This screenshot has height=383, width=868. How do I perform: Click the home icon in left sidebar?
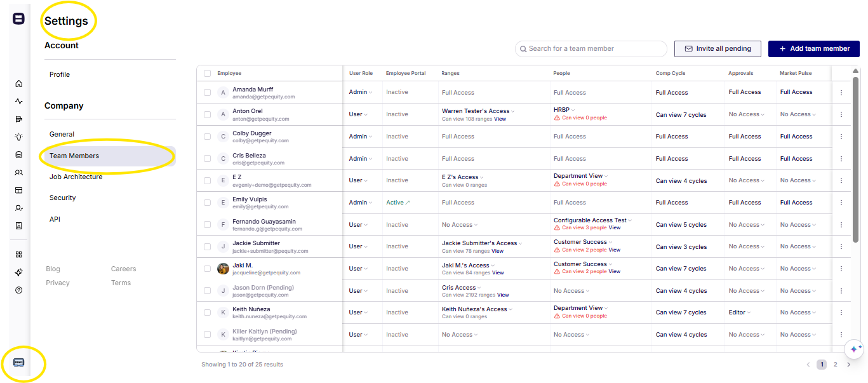[x=18, y=84]
